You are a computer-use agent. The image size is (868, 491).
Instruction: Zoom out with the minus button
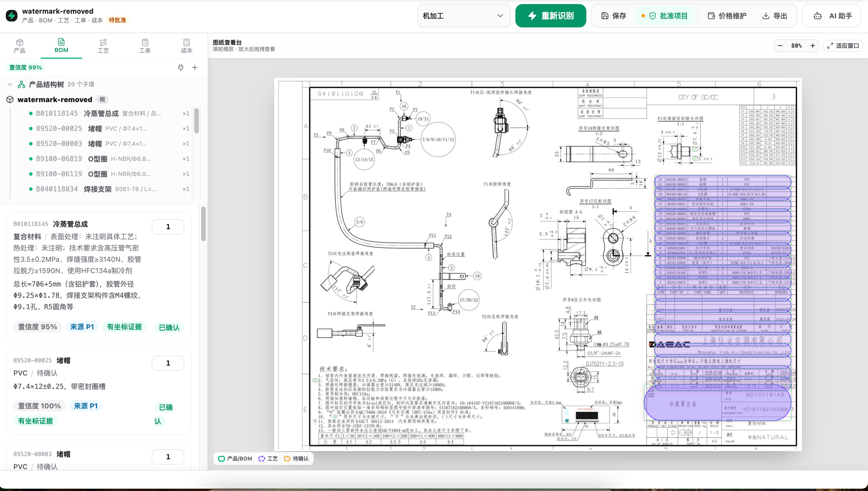coord(781,46)
